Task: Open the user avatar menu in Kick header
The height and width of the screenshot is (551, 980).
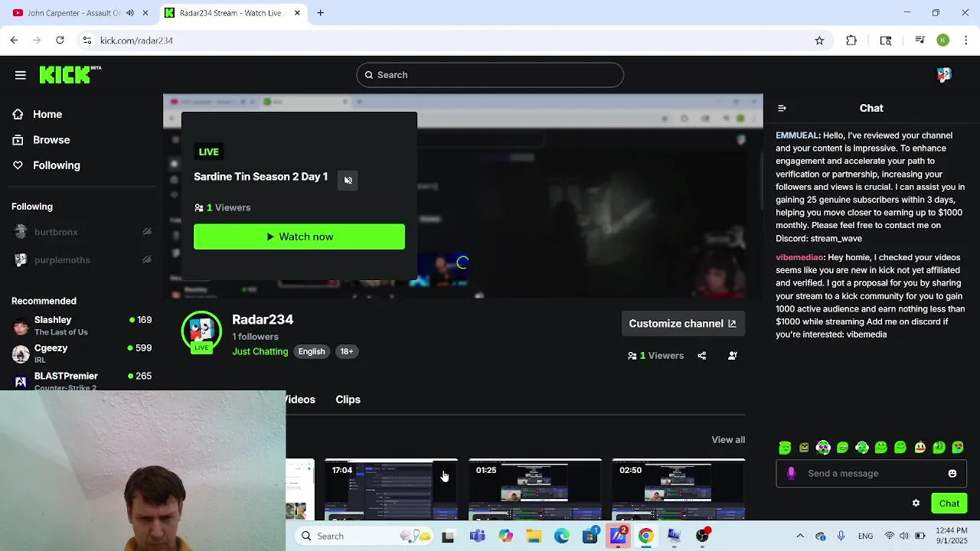Action: [x=944, y=74]
